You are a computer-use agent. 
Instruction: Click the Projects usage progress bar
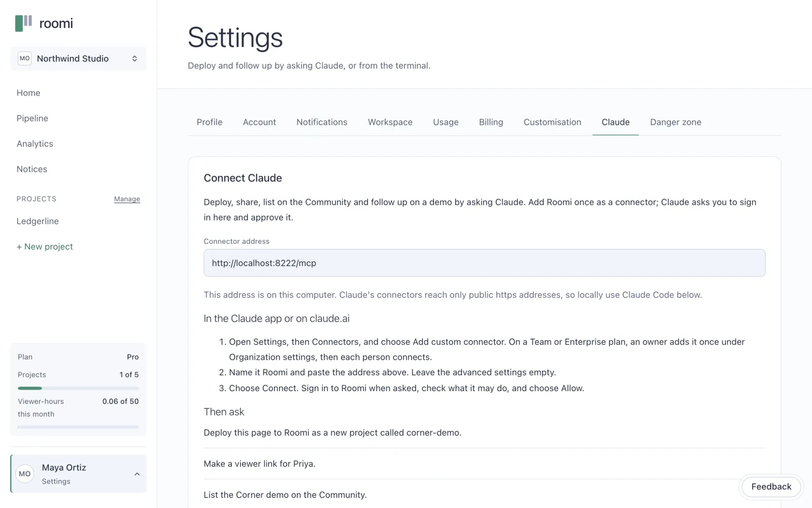click(78, 388)
